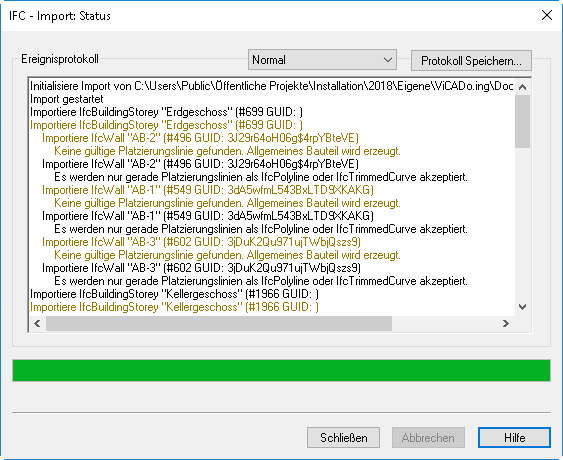Select the 'Import gestartet' log line

pyautogui.click(x=67, y=99)
